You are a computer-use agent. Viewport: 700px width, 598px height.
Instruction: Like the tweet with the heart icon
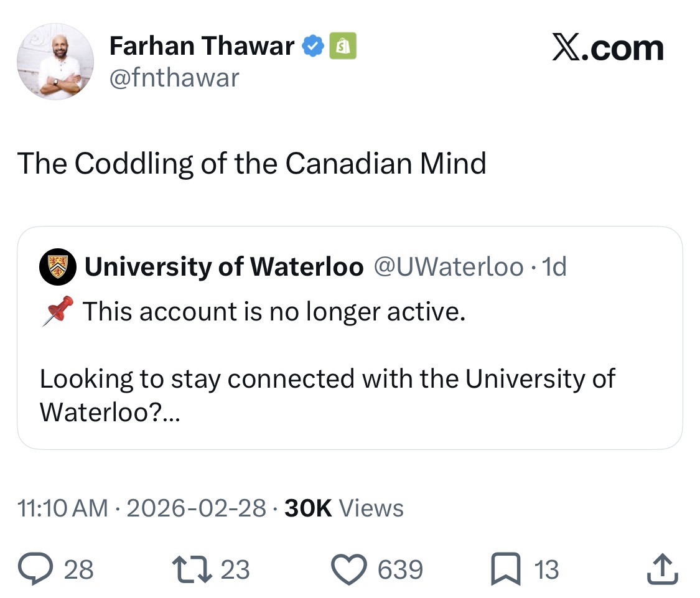point(350,569)
